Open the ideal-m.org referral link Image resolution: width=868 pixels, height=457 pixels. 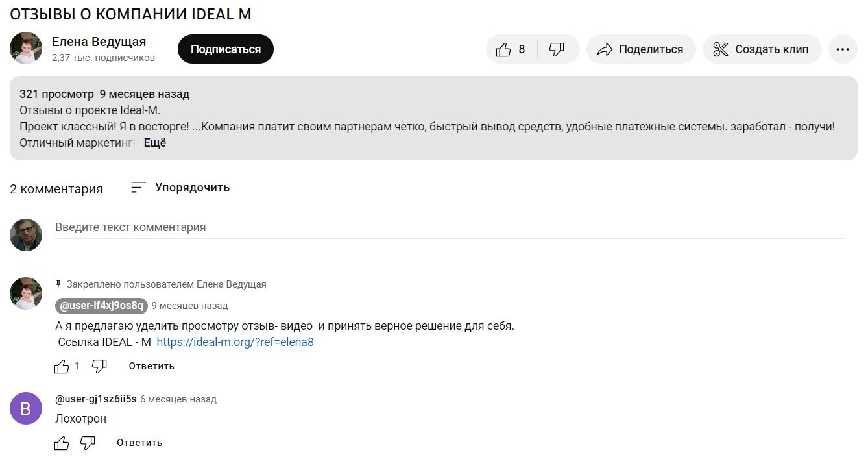pyautogui.click(x=235, y=342)
